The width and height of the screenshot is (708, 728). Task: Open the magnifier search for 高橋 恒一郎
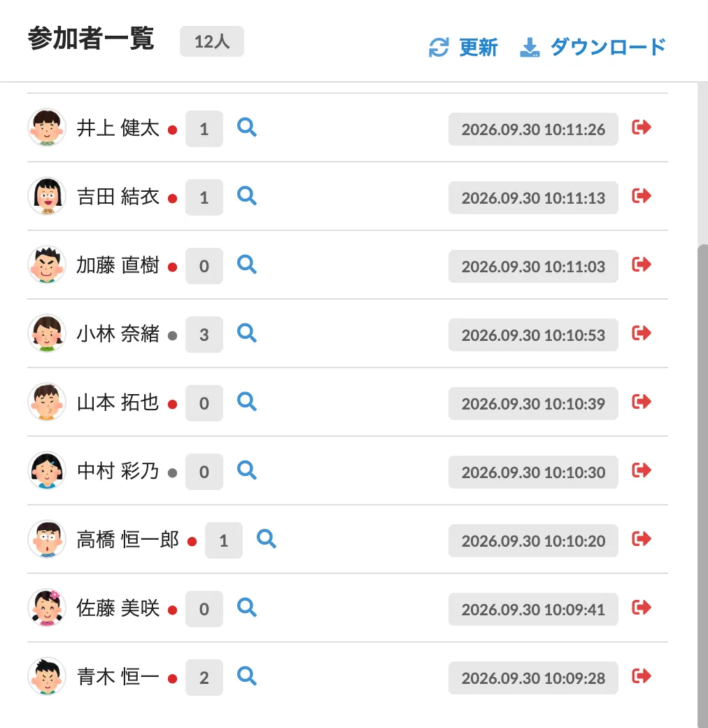coord(267,539)
